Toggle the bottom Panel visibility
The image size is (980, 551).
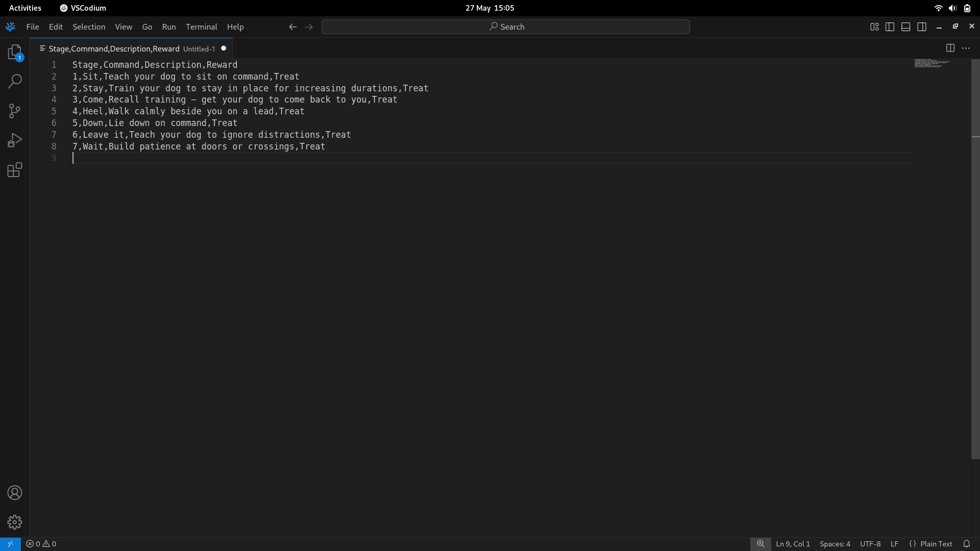point(906,27)
